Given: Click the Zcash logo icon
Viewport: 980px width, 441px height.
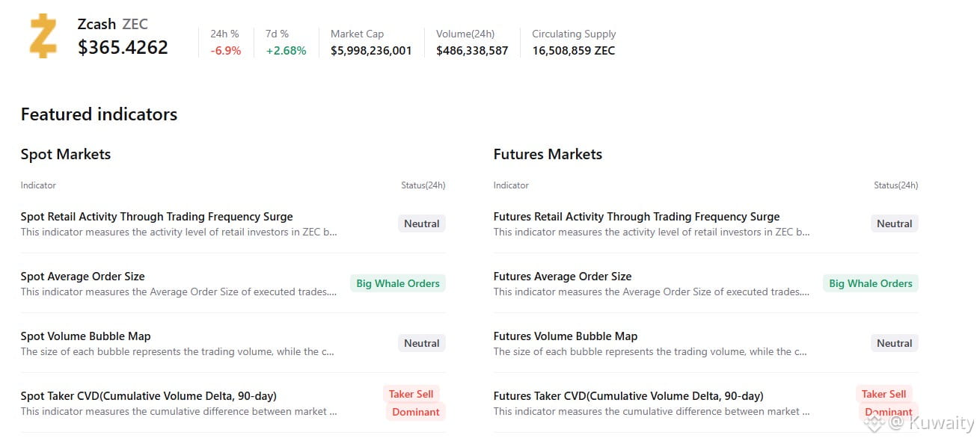Looking at the screenshot, I should click(x=43, y=36).
